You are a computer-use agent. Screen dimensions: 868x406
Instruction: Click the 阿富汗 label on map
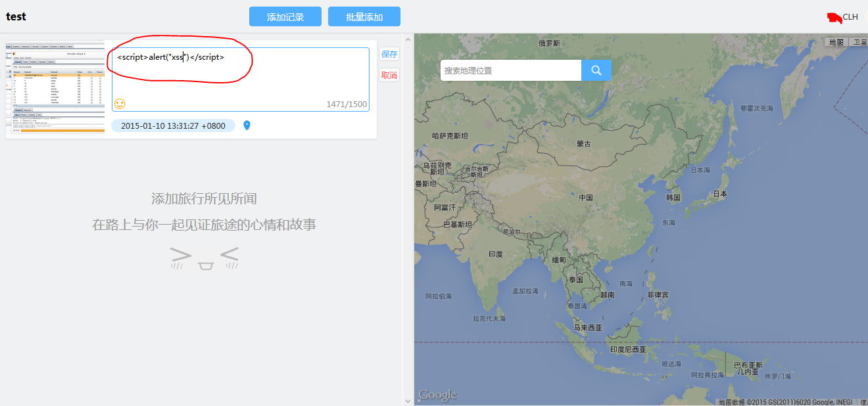[x=445, y=207]
